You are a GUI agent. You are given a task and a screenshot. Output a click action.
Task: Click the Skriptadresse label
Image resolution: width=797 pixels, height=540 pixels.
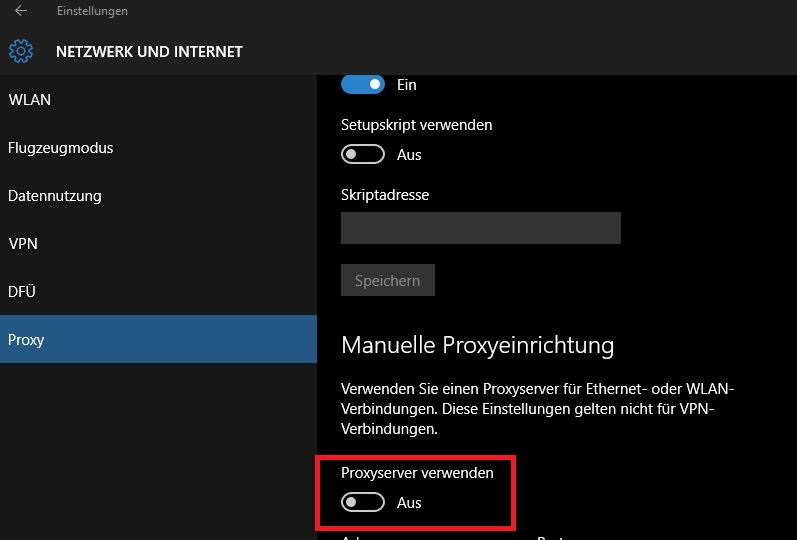pyautogui.click(x=385, y=195)
